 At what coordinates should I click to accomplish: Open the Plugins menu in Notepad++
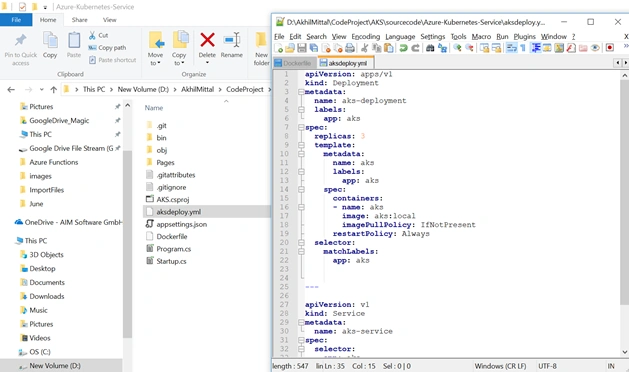(x=524, y=37)
